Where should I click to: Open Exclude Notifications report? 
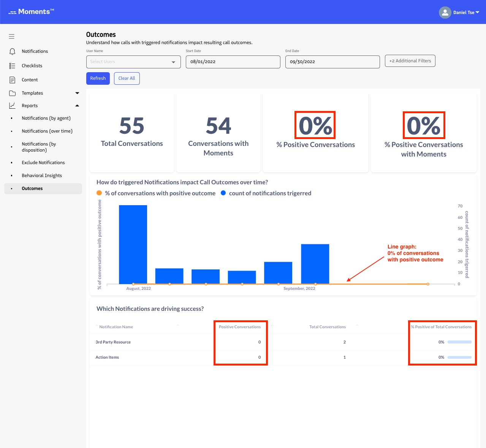click(x=43, y=163)
